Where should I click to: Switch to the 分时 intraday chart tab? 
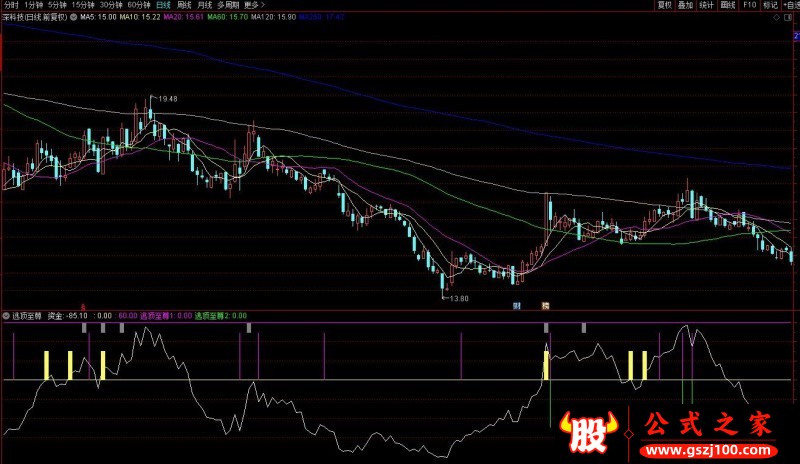10,5
